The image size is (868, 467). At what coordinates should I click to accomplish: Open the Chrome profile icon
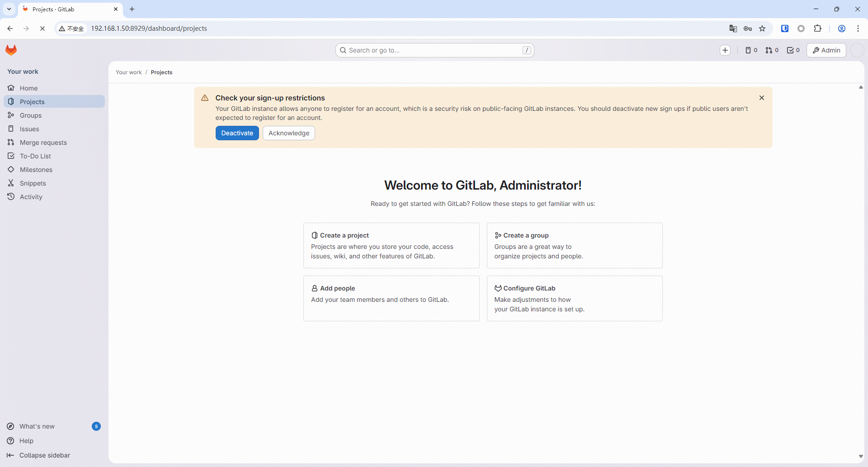[x=842, y=29]
